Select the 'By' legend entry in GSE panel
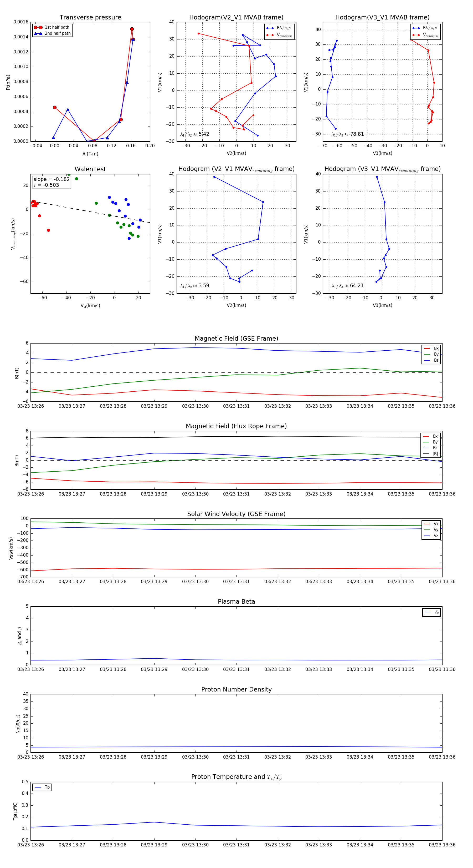The image size is (473, 868). pos(431,355)
